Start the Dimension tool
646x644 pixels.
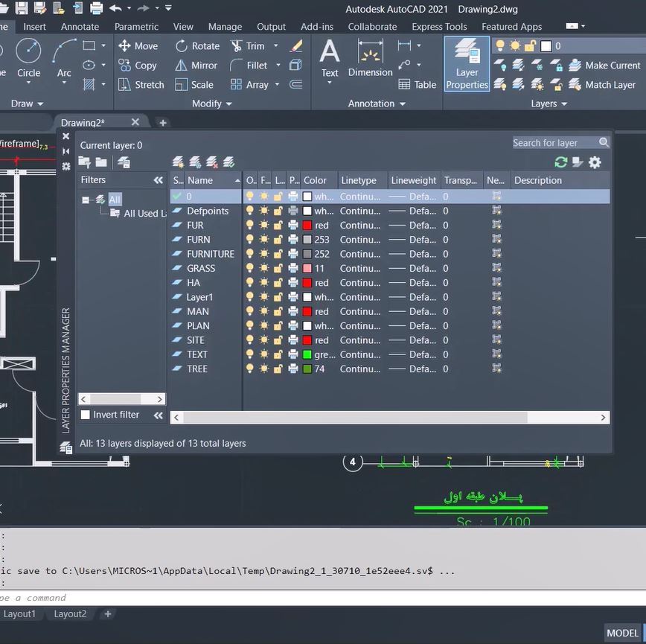371,57
